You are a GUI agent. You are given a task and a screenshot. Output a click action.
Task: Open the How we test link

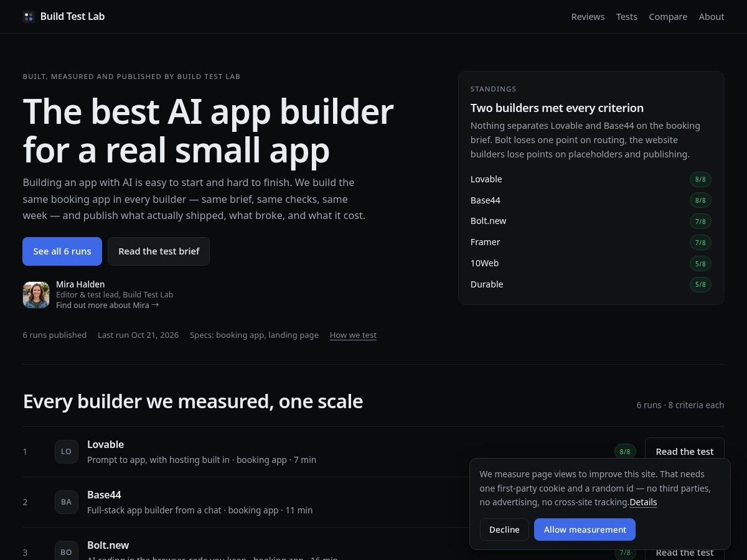[353, 335]
